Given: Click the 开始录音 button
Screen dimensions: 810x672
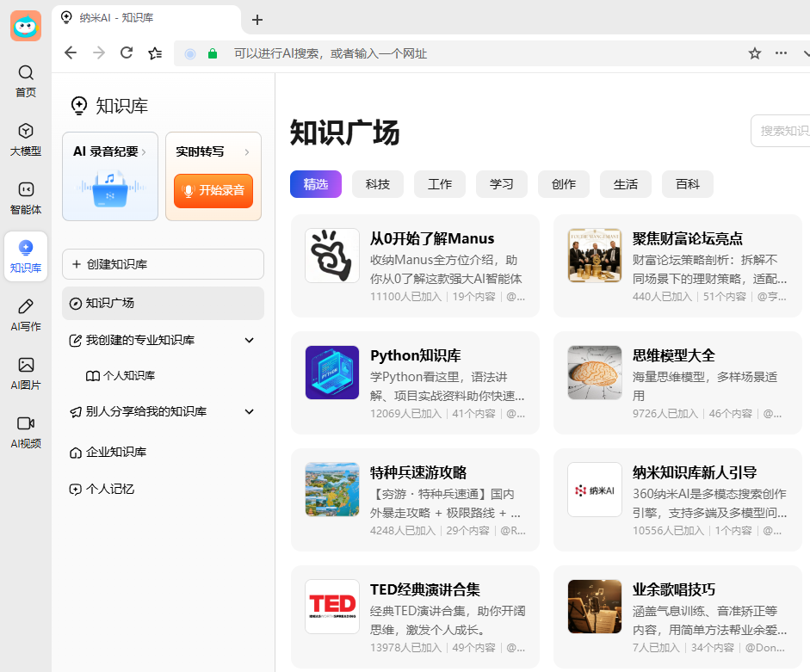Looking at the screenshot, I should click(x=213, y=190).
